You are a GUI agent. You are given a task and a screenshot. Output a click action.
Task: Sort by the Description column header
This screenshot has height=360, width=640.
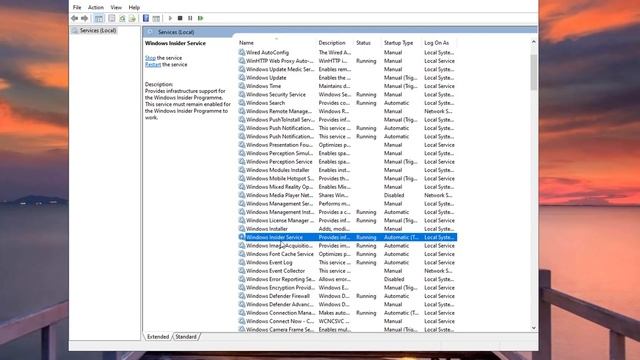click(335, 43)
